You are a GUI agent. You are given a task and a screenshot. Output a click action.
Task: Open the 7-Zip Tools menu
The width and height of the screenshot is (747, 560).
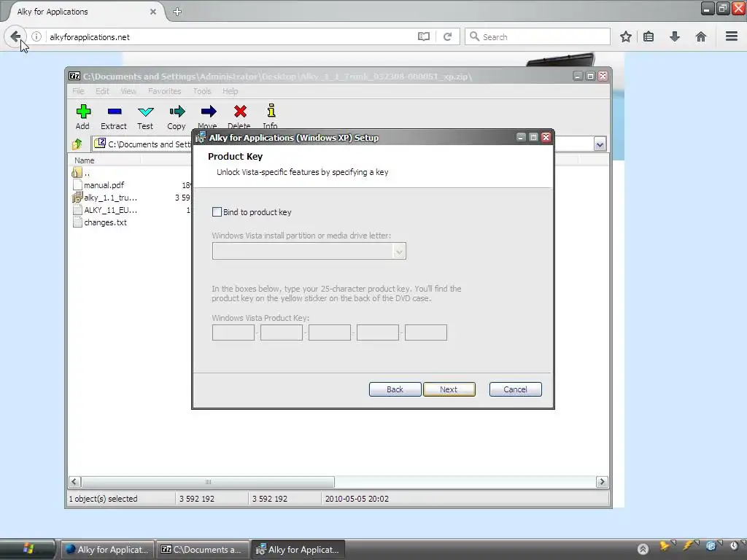coord(202,91)
